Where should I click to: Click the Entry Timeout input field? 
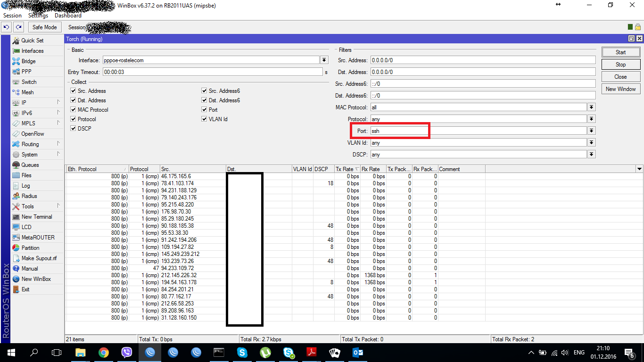point(212,72)
